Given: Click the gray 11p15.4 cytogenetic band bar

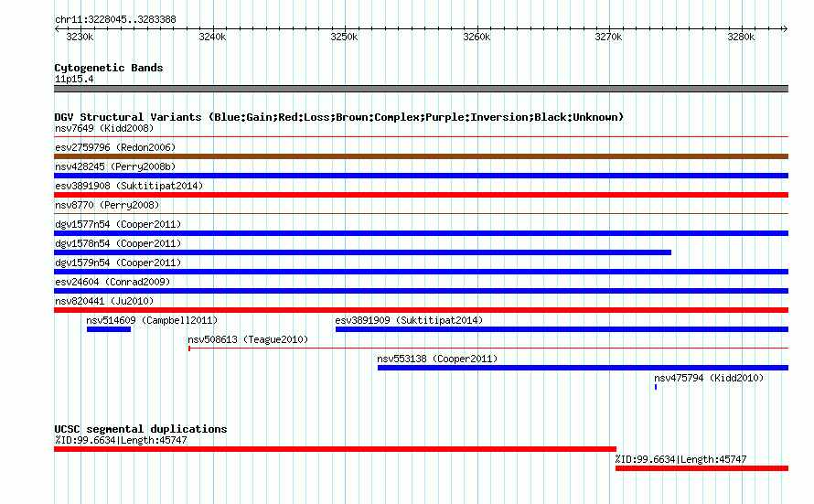Looking at the screenshot, I should point(421,89).
